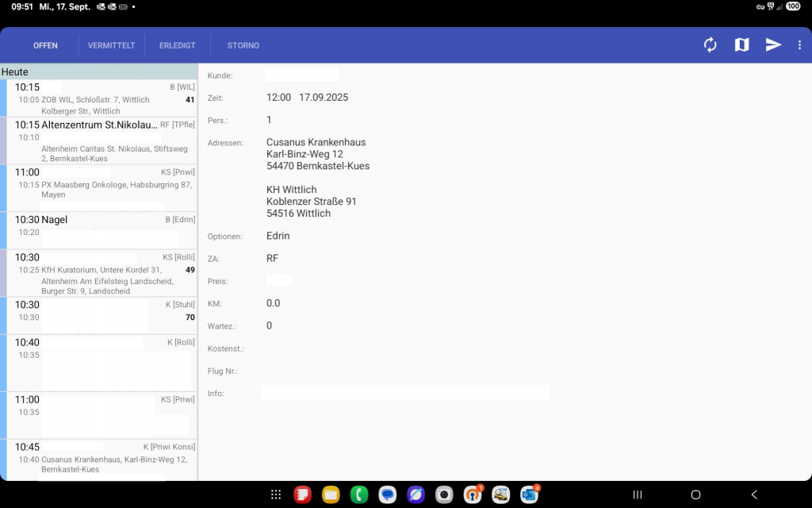Open the 10:30 Nagel order
Viewport: 812px width, 508px height.
pos(101,229)
